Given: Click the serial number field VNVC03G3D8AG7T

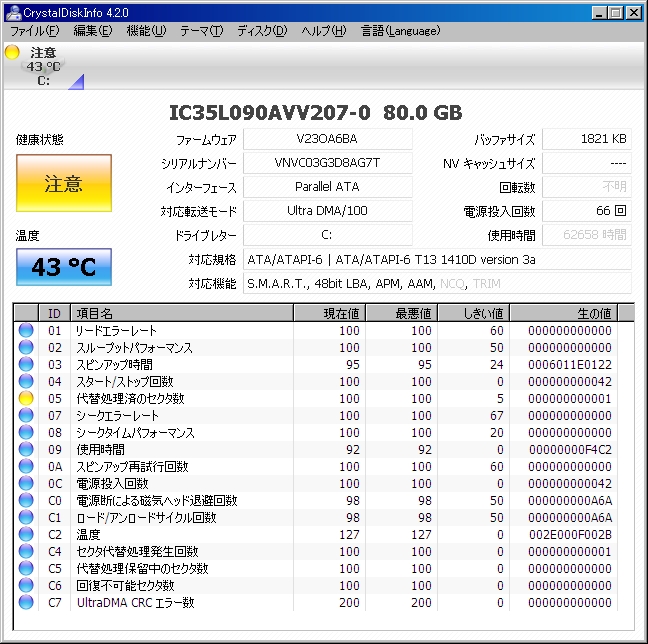Looking at the screenshot, I should [327, 163].
